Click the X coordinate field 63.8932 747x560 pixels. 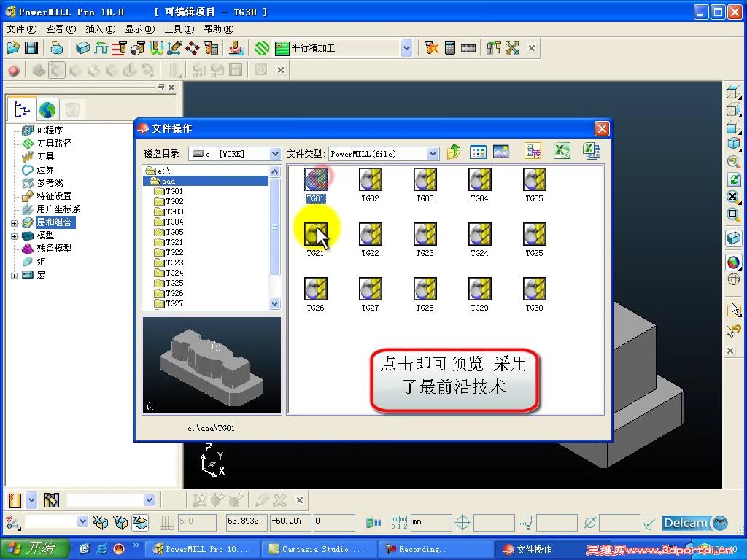[x=247, y=522]
